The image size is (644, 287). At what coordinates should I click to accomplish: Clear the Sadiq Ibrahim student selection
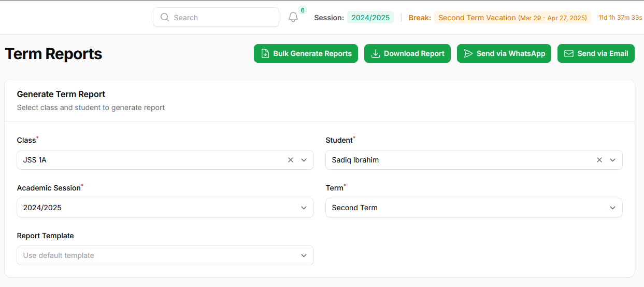coord(599,160)
